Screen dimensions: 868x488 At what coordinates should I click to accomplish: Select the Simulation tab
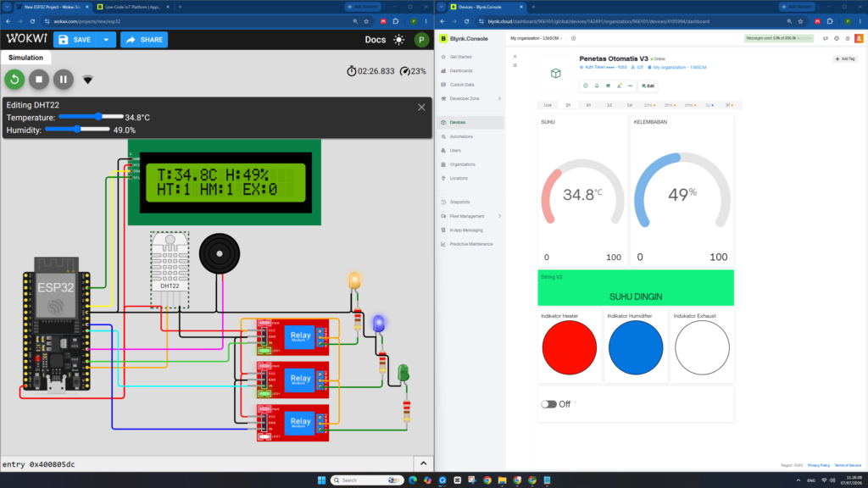tap(25, 58)
